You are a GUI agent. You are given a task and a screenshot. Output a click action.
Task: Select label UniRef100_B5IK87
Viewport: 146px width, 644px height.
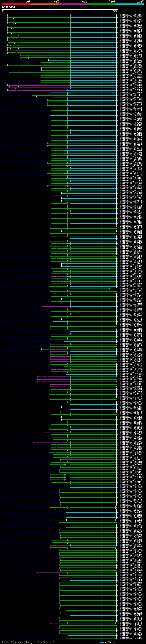click(x=131, y=299)
